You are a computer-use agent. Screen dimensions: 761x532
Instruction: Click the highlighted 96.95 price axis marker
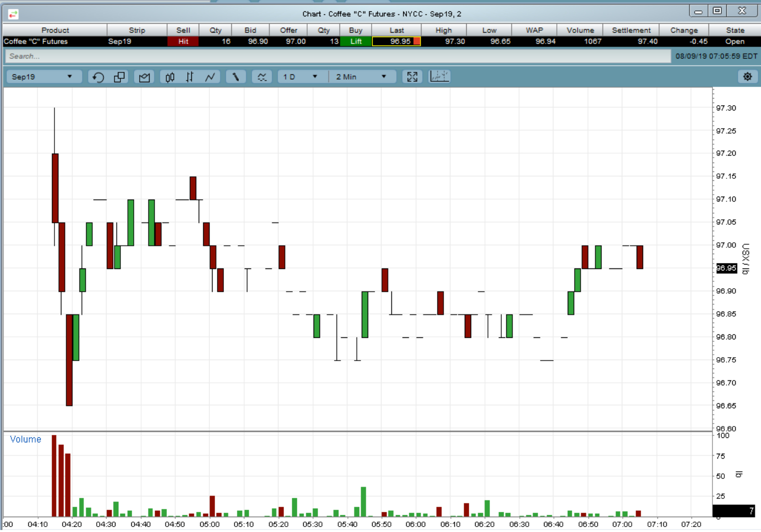(x=726, y=268)
